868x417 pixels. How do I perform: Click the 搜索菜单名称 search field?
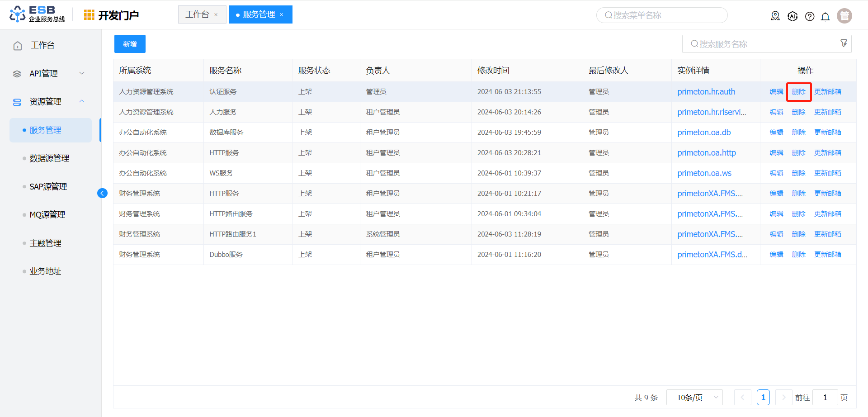pos(662,15)
